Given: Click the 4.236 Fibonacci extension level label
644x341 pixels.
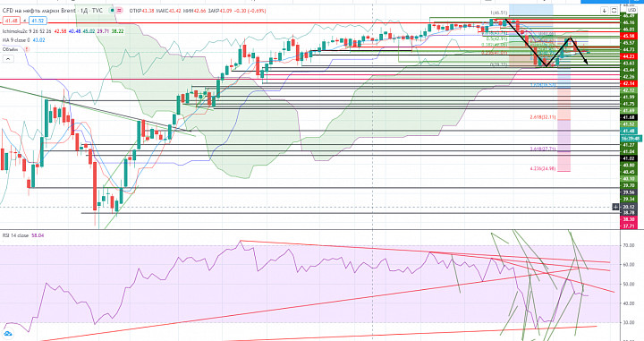Looking at the screenshot, I should pos(542,169).
